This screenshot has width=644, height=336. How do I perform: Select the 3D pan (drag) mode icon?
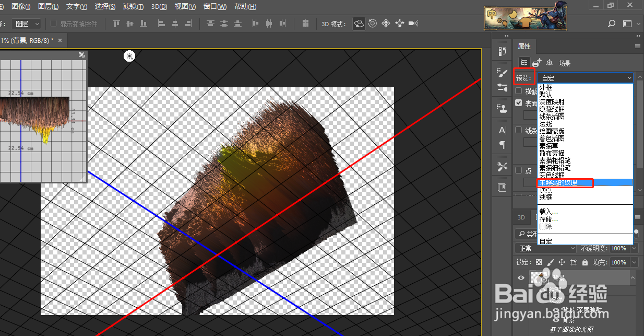point(386,24)
